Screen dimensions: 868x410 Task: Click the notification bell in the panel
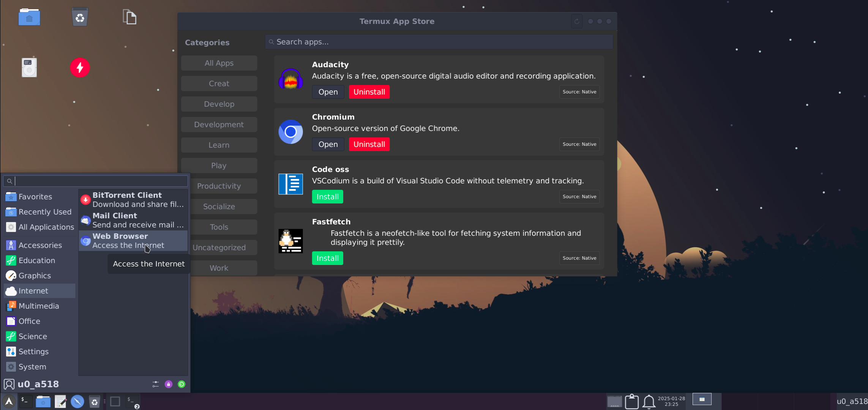tap(649, 401)
